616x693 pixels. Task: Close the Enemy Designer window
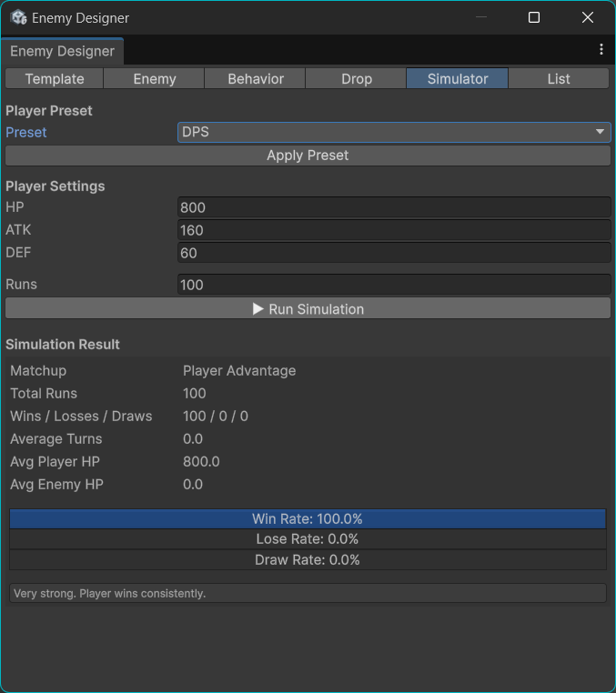(x=587, y=17)
